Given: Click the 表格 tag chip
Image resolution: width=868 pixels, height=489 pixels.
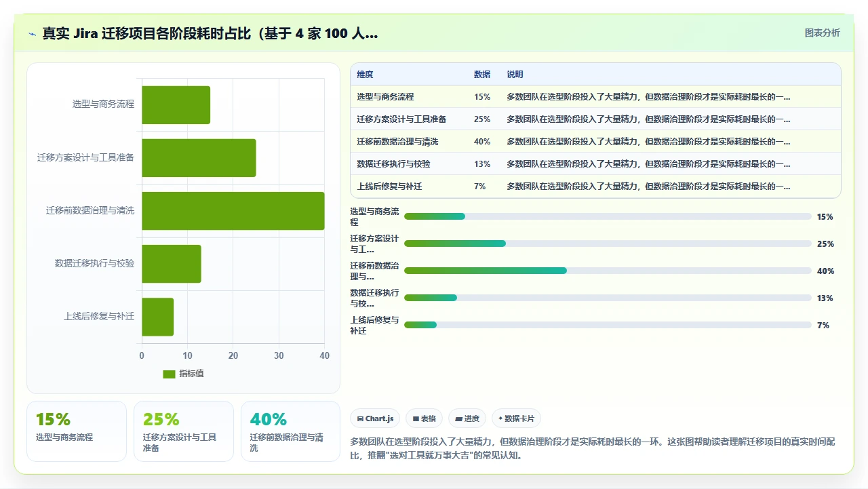Looking at the screenshot, I should [425, 418].
